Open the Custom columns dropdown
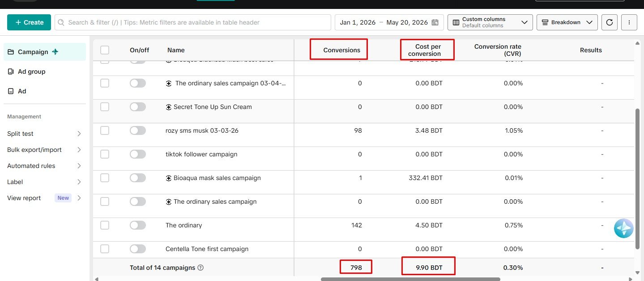 pyautogui.click(x=490, y=22)
